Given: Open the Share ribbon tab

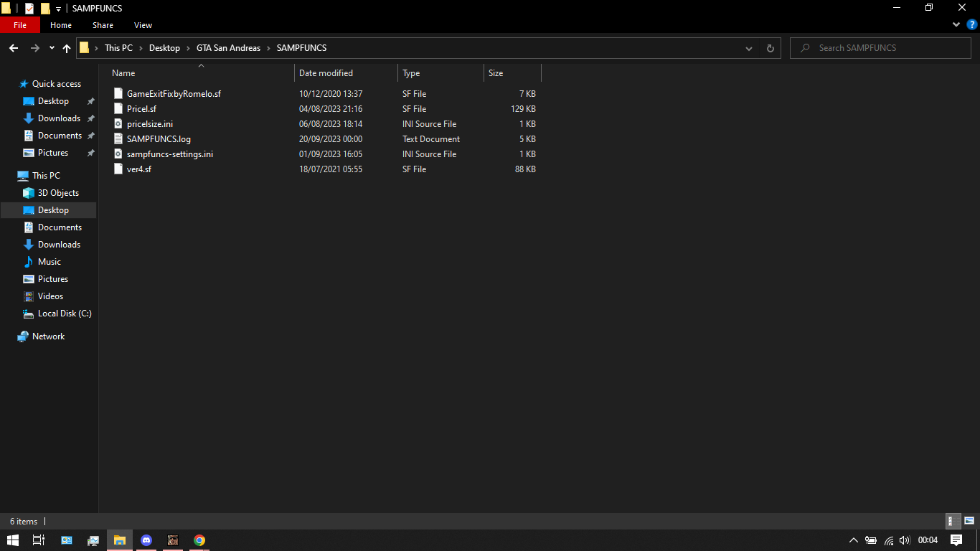Looking at the screenshot, I should (x=103, y=25).
